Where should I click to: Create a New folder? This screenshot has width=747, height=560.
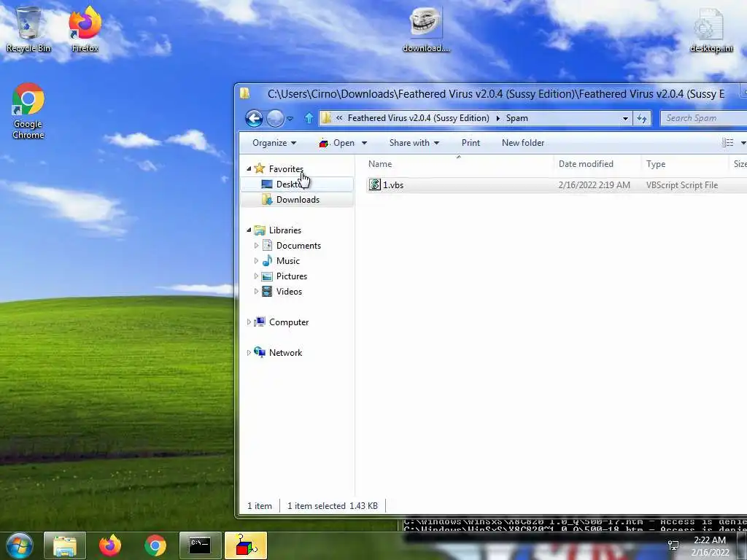coord(522,143)
